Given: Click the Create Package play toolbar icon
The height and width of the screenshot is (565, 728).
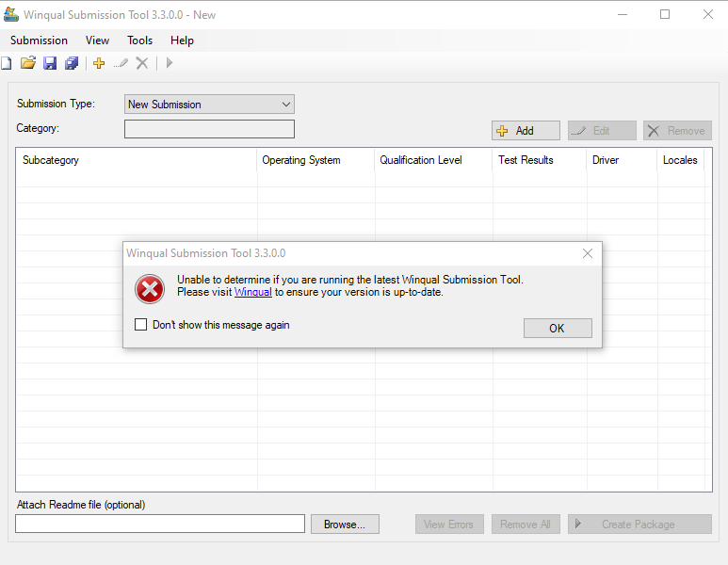Looking at the screenshot, I should point(169,63).
